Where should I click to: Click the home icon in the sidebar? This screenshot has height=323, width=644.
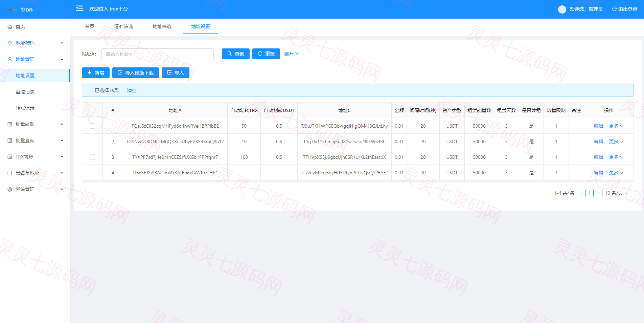coord(10,27)
